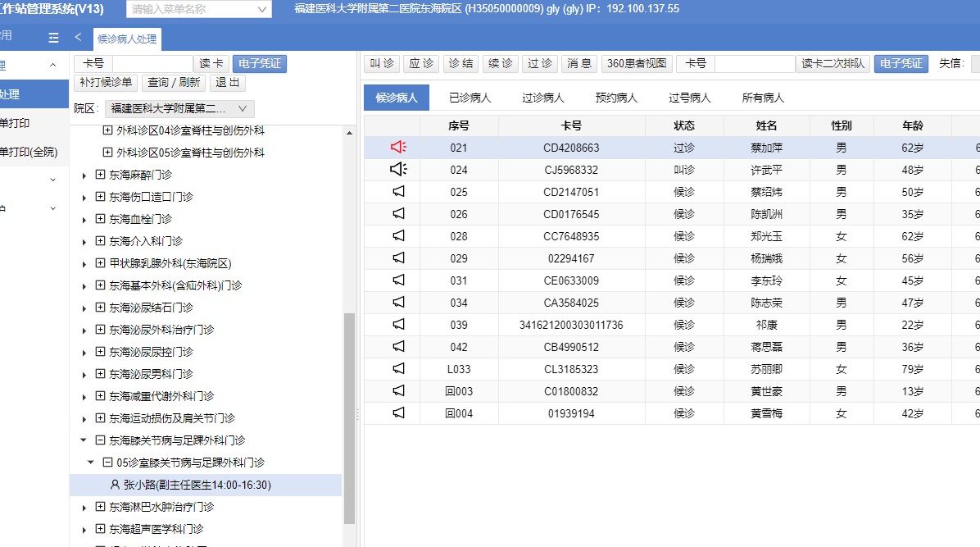Focus the left panel 卡号 input field
The height and width of the screenshot is (547, 980).
pos(152,64)
